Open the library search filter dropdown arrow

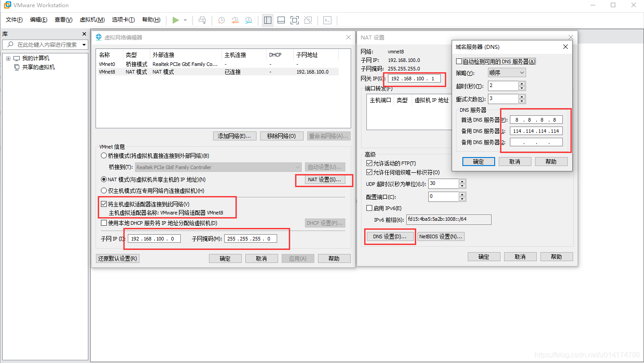coord(83,45)
